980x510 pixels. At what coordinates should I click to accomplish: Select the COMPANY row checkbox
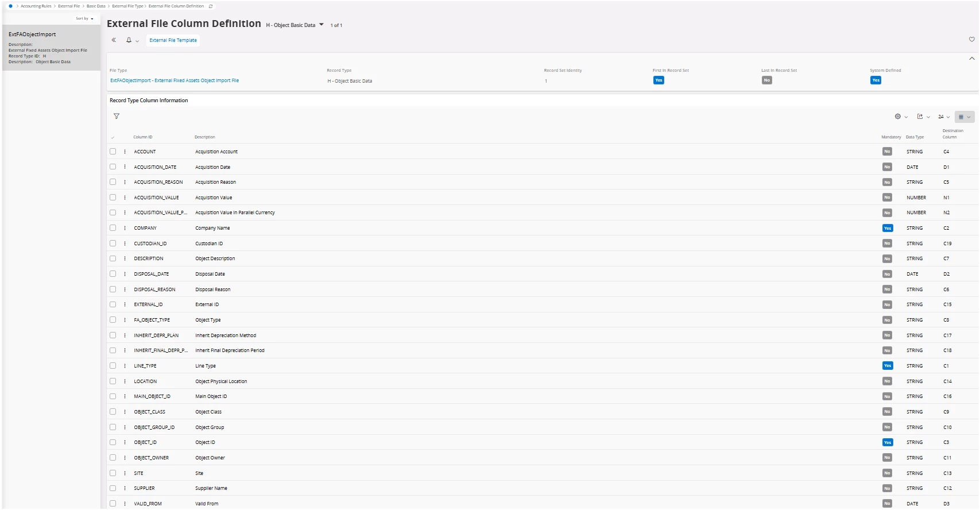click(x=113, y=228)
